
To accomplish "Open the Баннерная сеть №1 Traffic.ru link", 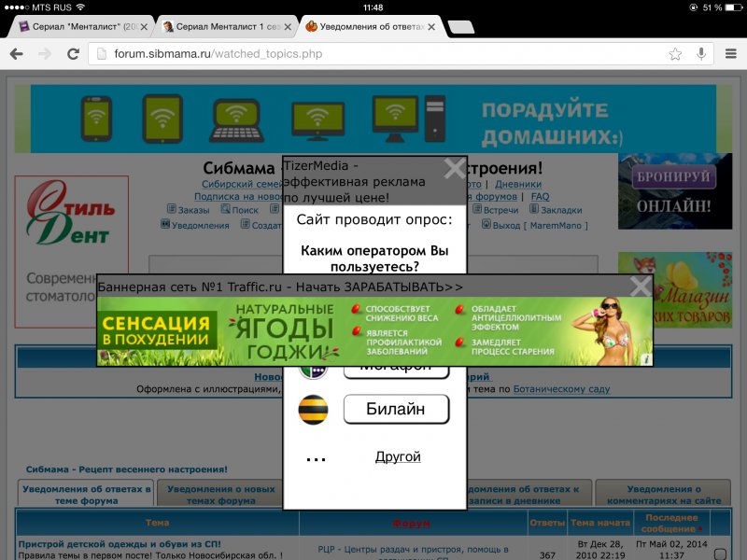I will pos(279,287).
